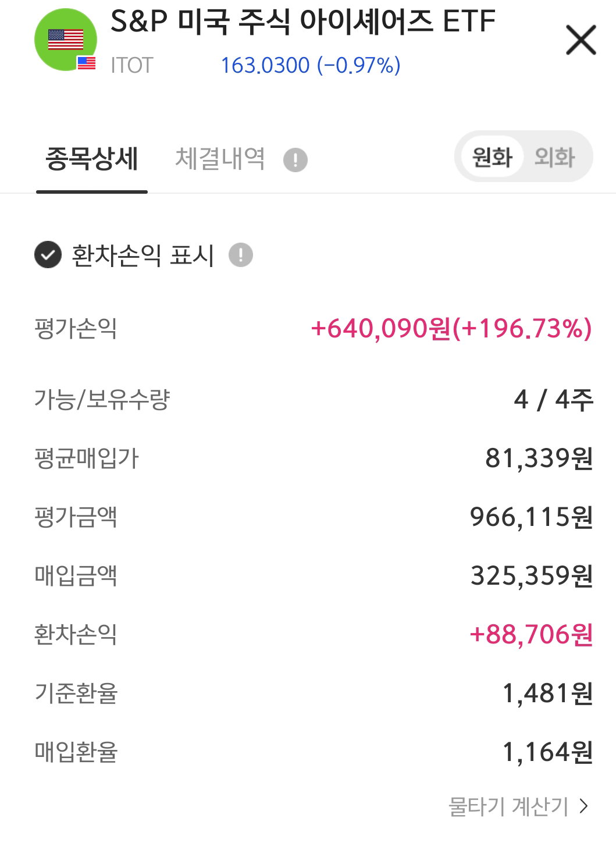Tap the 평균매입가 81,339원 value
616x850 pixels.
pos(539,458)
